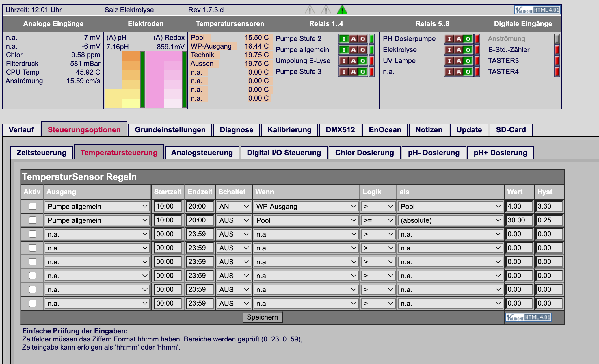
Task: Turn UV Lampe relay on with I
Action: pos(449,61)
